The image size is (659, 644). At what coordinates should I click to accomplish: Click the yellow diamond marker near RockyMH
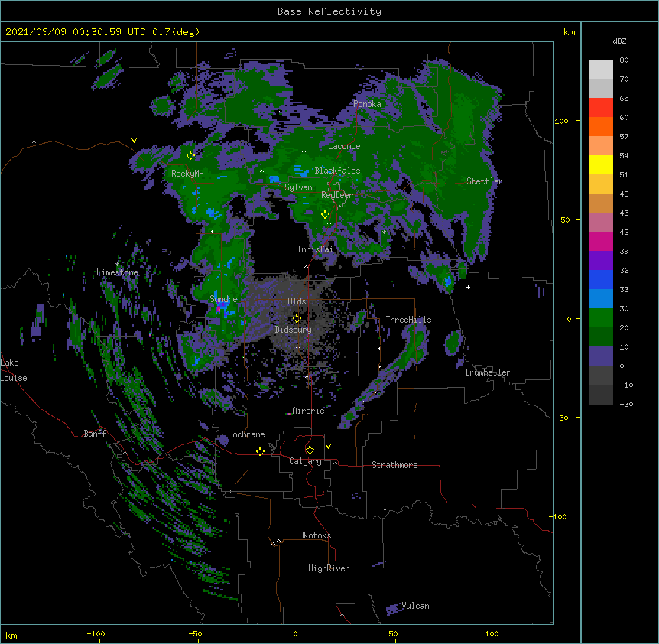190,155
